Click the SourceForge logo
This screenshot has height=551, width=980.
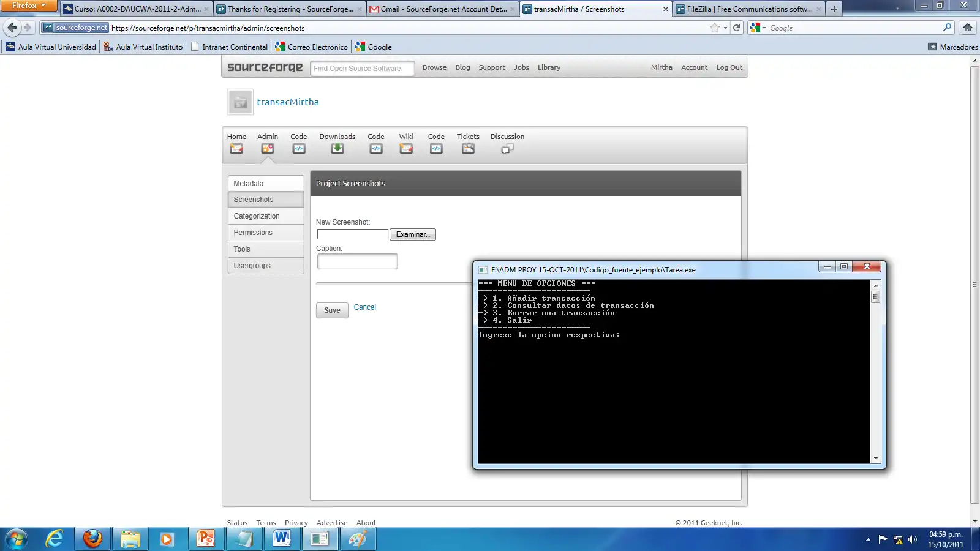click(x=265, y=67)
